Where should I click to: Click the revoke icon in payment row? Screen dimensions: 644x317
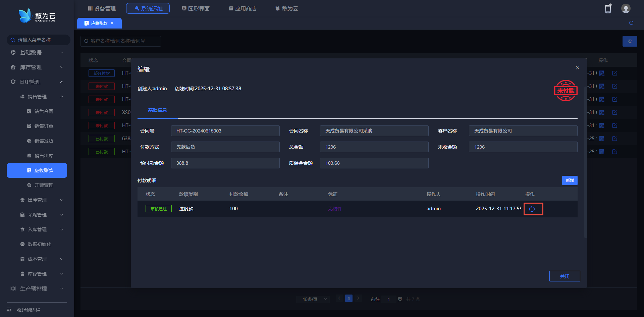pyautogui.click(x=532, y=209)
